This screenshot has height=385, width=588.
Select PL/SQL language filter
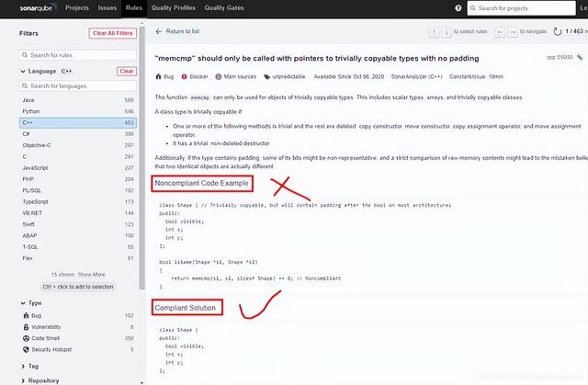coord(78,190)
